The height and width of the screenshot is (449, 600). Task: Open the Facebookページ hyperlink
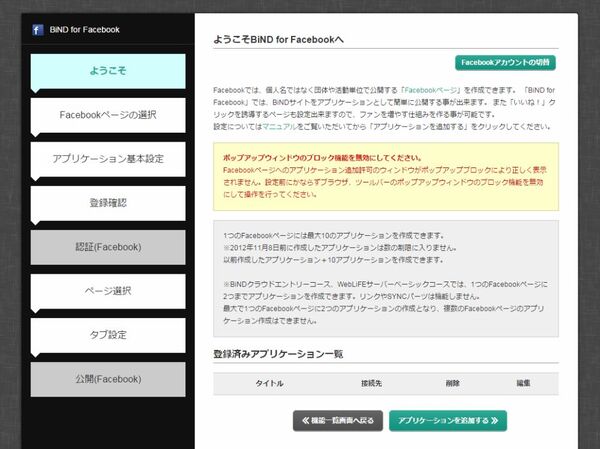430,90
